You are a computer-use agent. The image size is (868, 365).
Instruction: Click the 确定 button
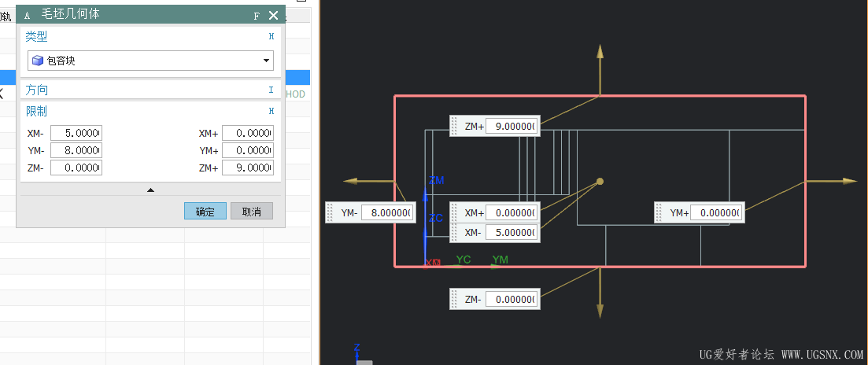click(x=205, y=212)
